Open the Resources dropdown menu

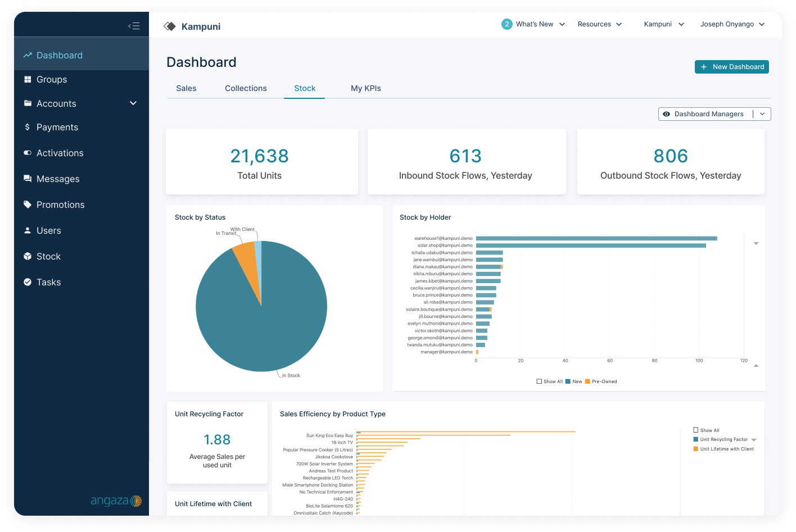pos(599,24)
